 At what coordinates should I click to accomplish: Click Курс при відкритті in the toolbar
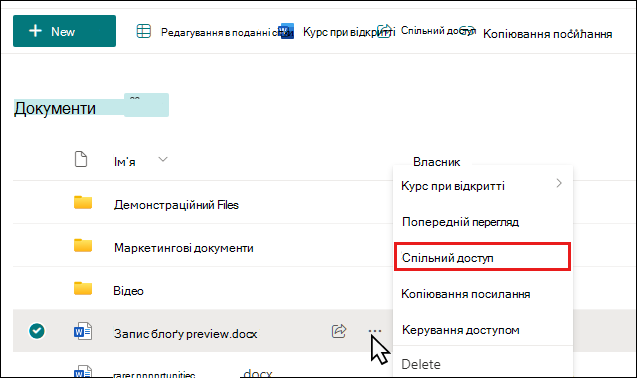pyautogui.click(x=349, y=32)
